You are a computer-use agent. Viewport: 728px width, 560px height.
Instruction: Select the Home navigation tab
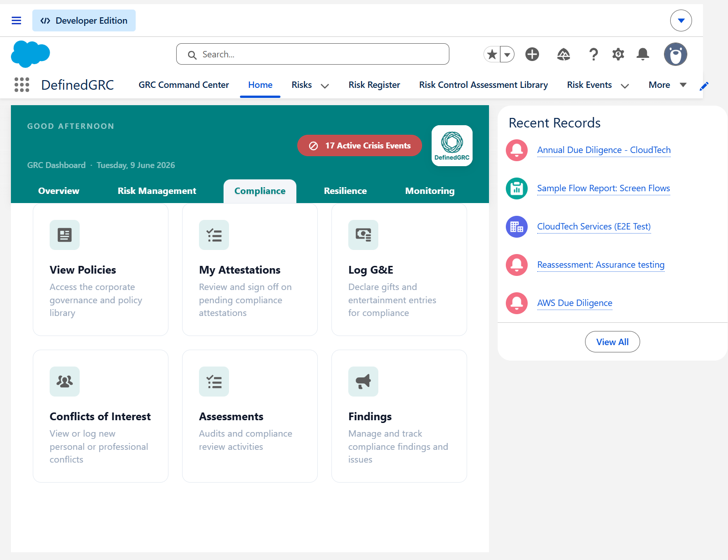(x=260, y=85)
